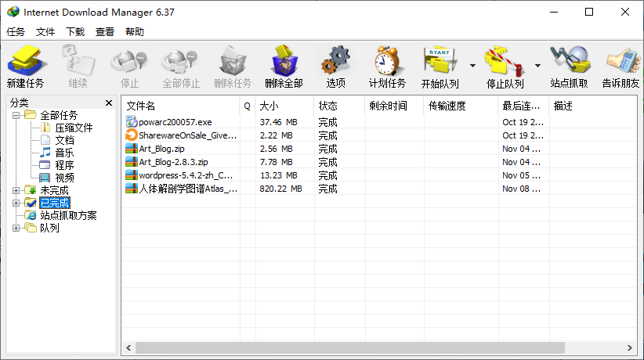Click the 开始队列 toolbar icon

point(440,61)
